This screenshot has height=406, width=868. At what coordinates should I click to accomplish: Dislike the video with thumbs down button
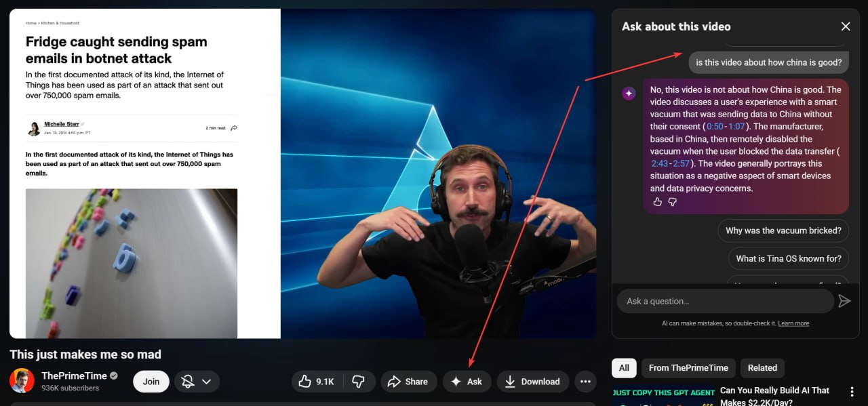359,382
